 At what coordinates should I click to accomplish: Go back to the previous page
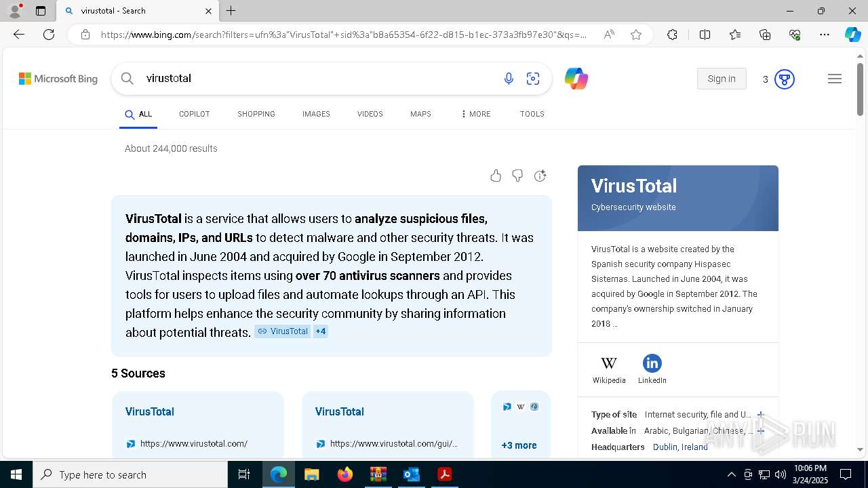pyautogui.click(x=19, y=35)
